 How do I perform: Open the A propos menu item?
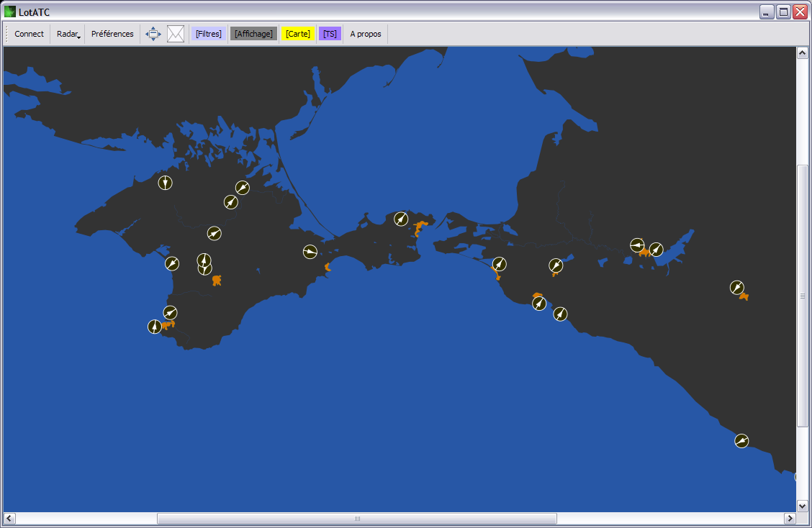[366, 34]
